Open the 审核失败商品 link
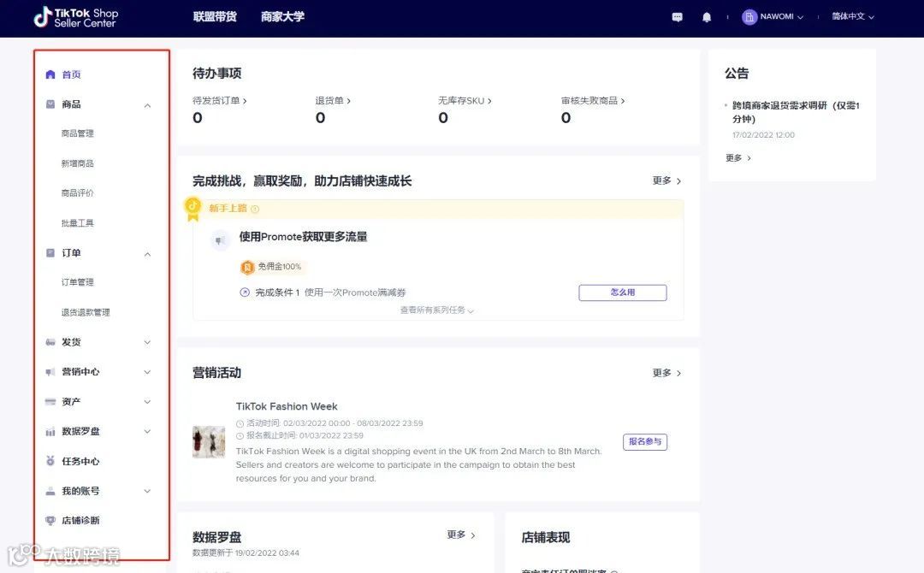924x573 pixels. 593,101
